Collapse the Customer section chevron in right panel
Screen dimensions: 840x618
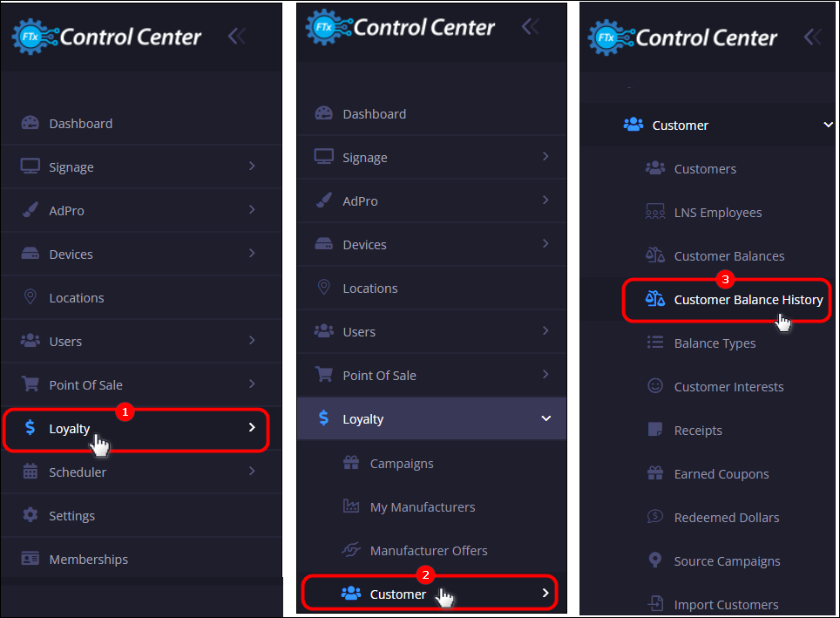click(828, 125)
